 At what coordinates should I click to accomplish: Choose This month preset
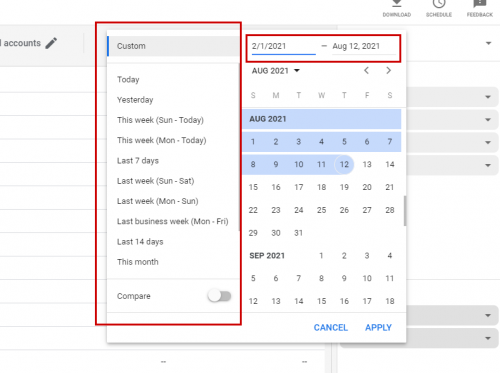[x=138, y=262]
